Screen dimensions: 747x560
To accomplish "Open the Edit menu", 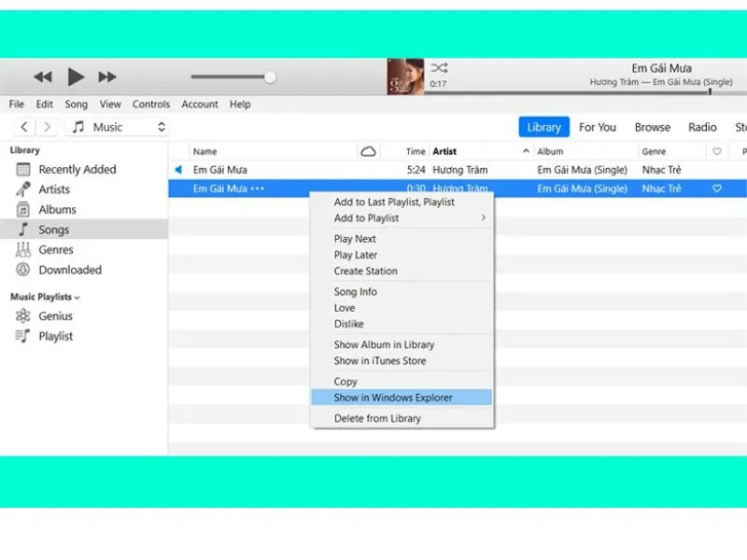I will point(44,104).
